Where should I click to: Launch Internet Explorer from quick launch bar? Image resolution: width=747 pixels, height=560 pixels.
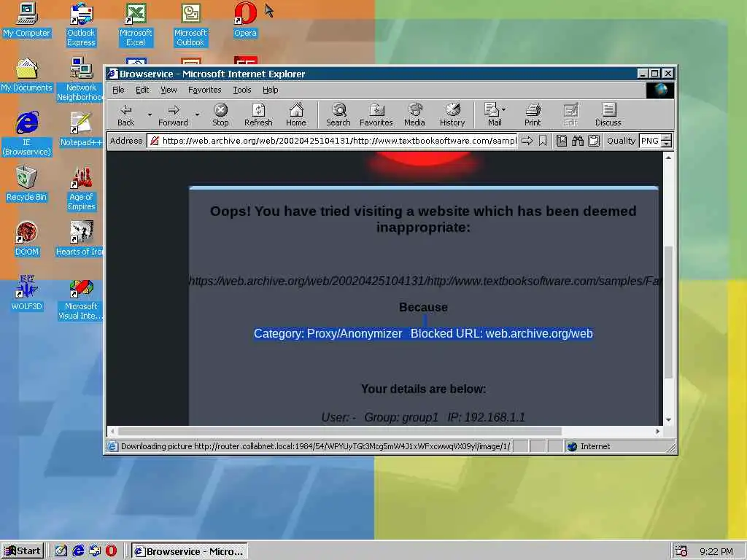pos(79,551)
